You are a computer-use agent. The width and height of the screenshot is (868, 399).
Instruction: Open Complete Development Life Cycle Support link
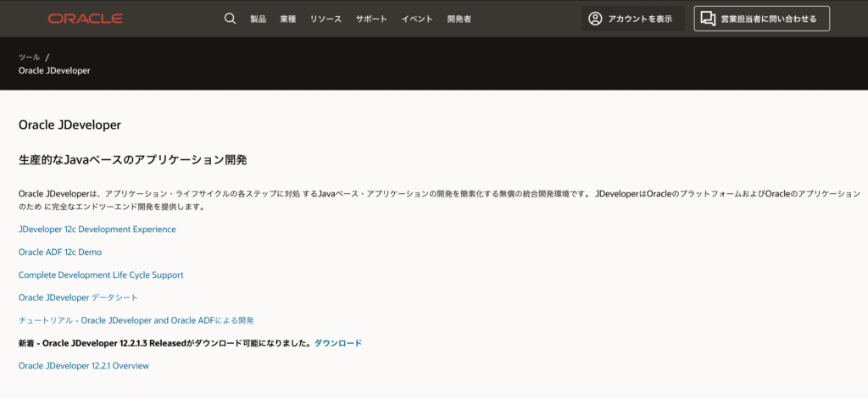101,274
